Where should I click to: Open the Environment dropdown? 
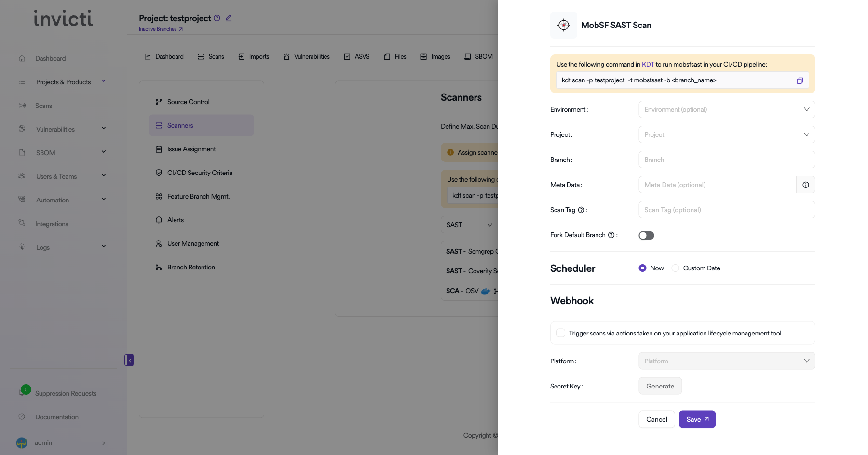726,109
